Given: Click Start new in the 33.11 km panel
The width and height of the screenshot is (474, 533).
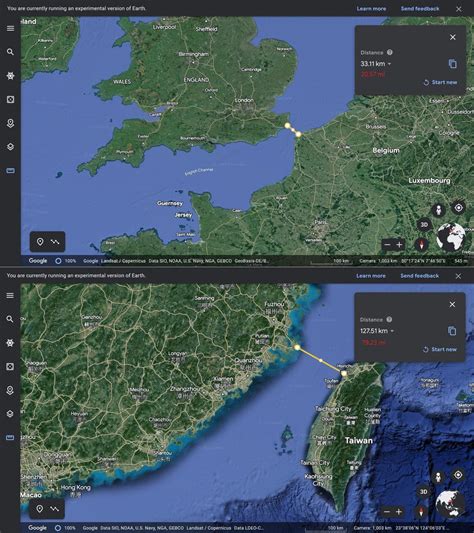Looking at the screenshot, I should click(x=440, y=82).
